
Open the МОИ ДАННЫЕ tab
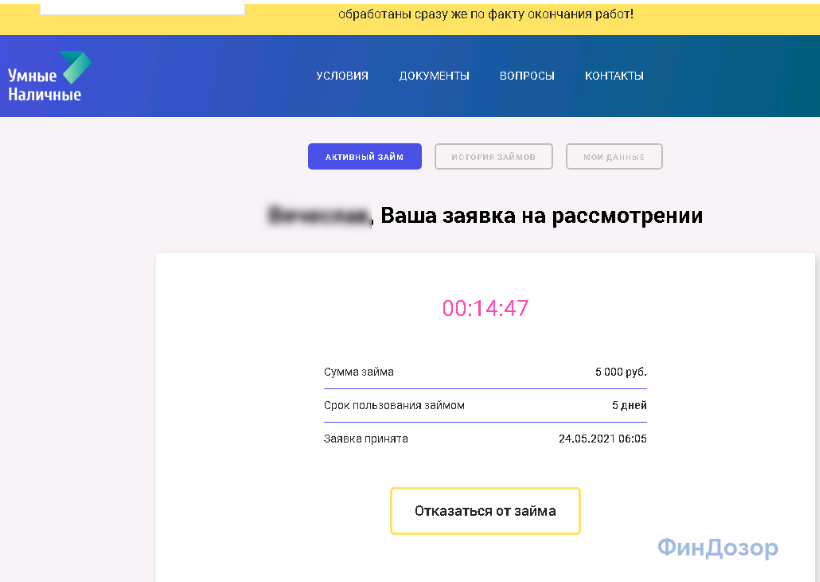pos(614,157)
